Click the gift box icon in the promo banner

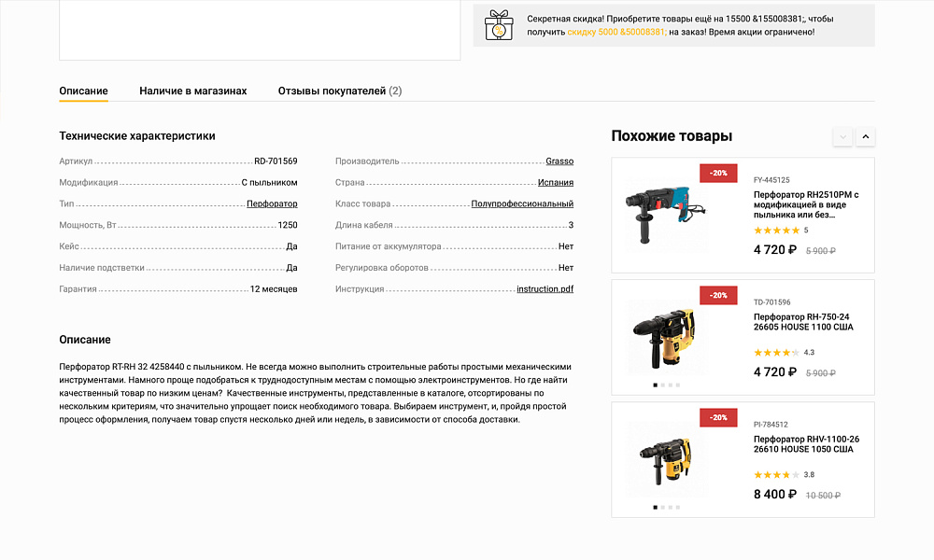click(x=498, y=25)
